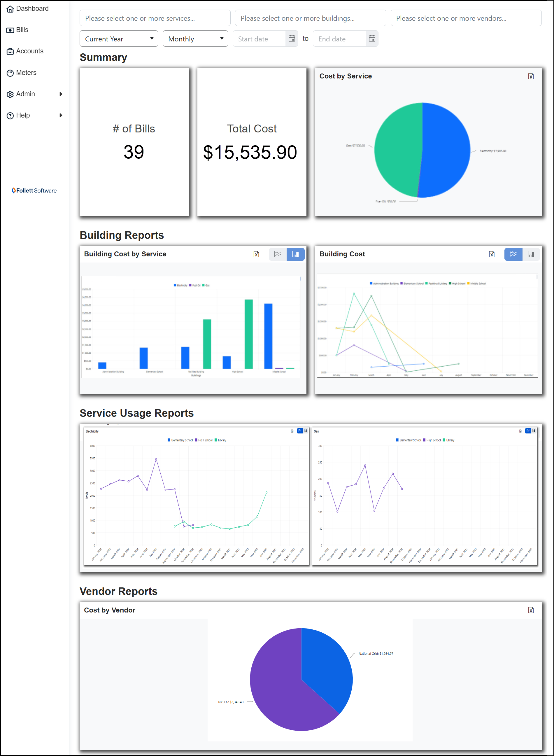Export Cost by Vendor data to Excel
The image size is (554, 756).
tap(530, 610)
